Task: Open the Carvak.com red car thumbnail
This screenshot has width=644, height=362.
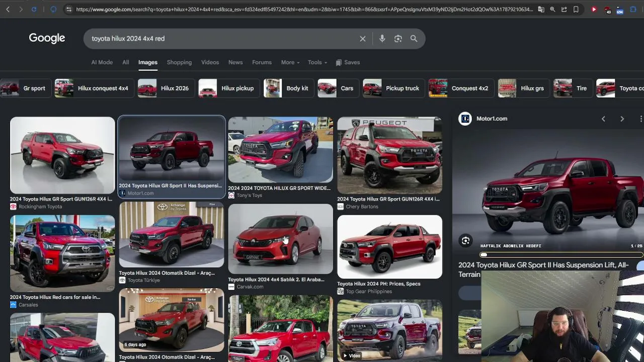Action: (280, 239)
